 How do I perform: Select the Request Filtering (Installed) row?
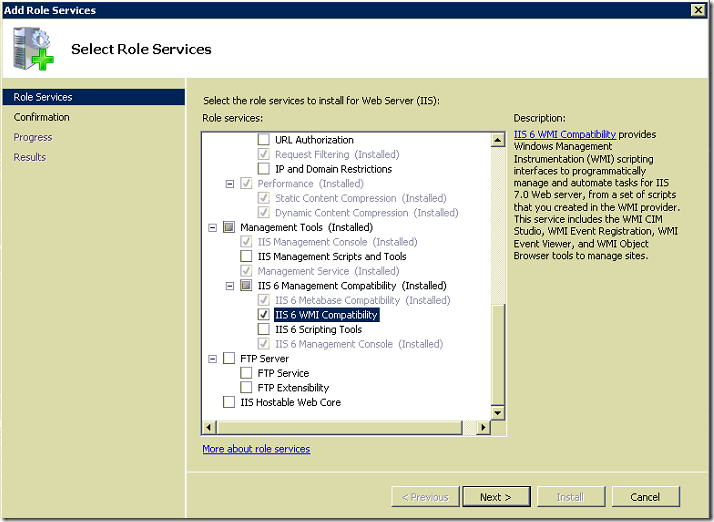337,154
